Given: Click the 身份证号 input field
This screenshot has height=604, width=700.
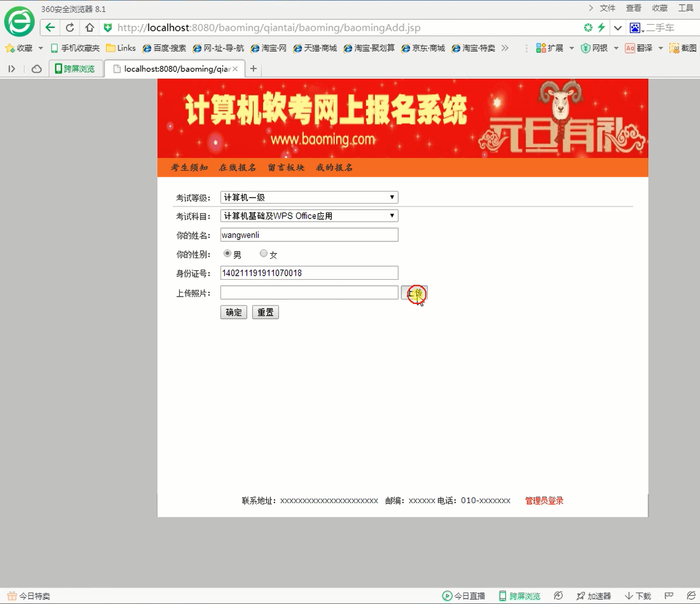Looking at the screenshot, I should pyautogui.click(x=309, y=273).
